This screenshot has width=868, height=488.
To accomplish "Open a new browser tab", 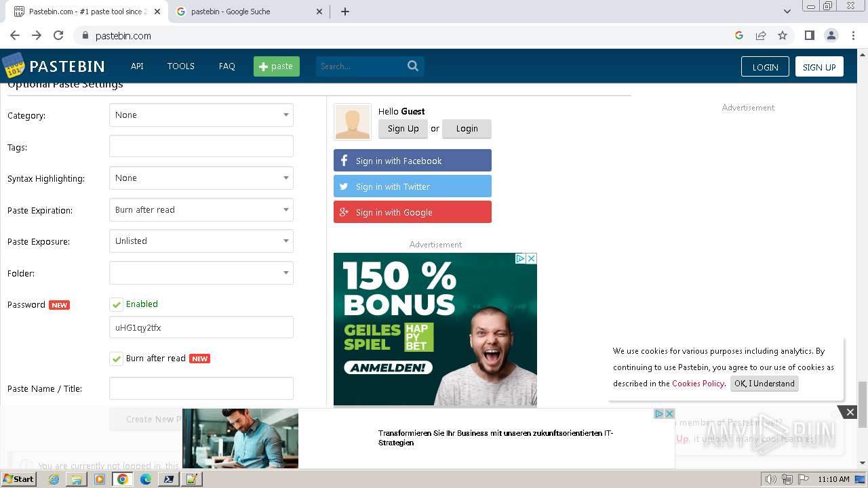I will [x=344, y=12].
